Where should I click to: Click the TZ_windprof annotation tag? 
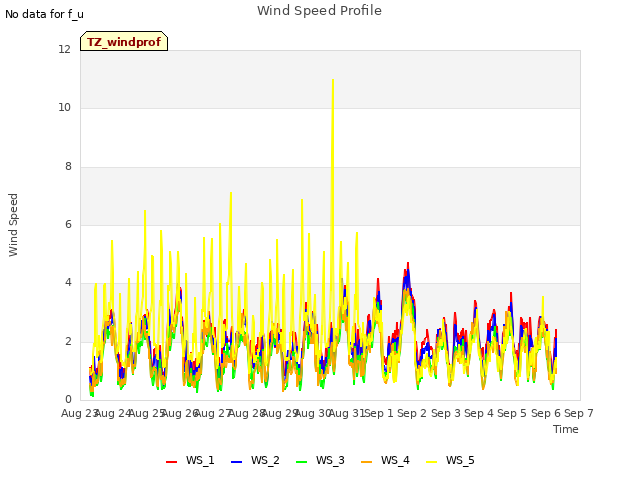point(124,41)
